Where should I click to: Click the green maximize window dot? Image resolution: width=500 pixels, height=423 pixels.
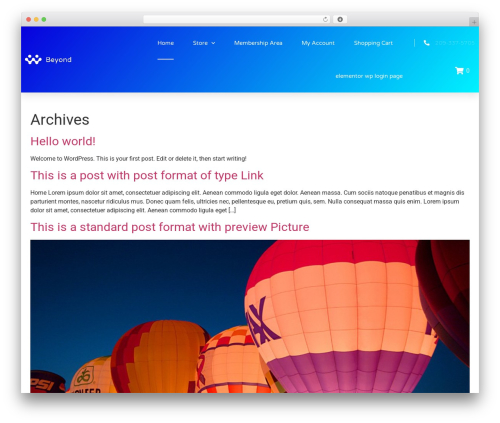pos(44,19)
